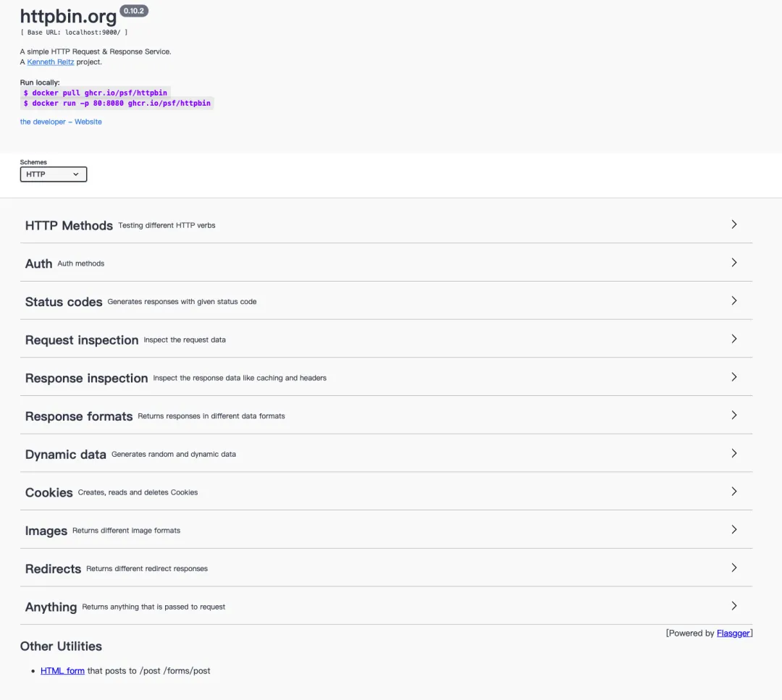
Task: Click the docker pull command line
Action: click(x=96, y=93)
